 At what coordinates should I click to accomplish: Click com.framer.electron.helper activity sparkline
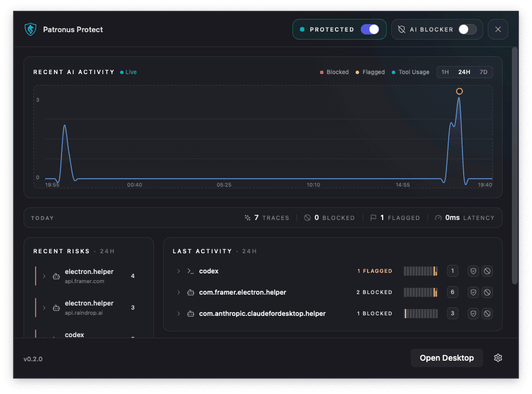[421, 292]
